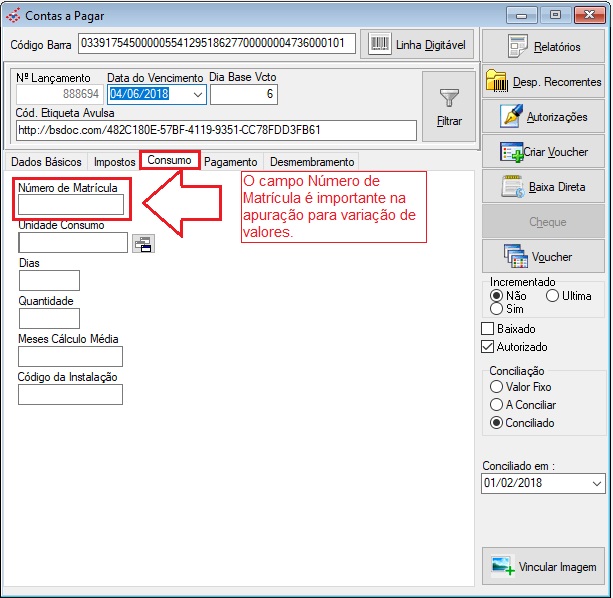613x598 pixels.
Task: Open the Unidade Consumo lookup icon
Action: click(x=143, y=242)
